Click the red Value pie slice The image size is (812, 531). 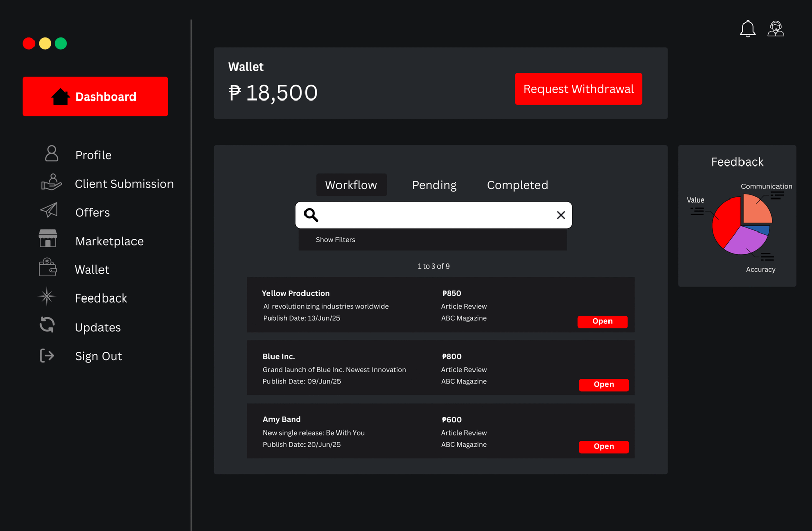coord(726,221)
